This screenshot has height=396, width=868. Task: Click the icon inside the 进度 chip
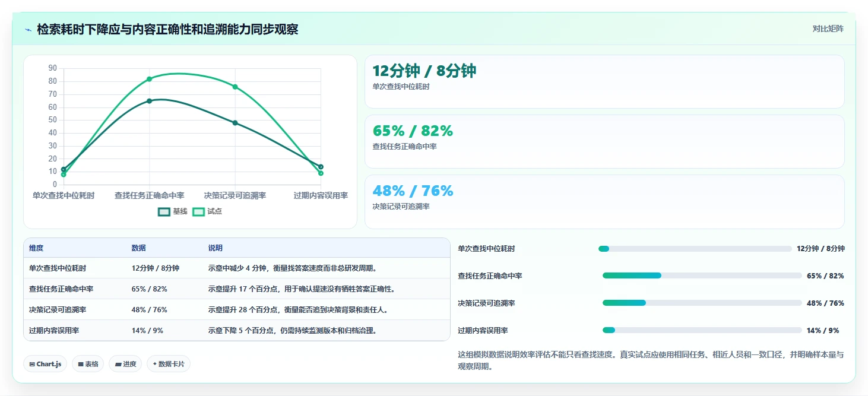pos(118,364)
